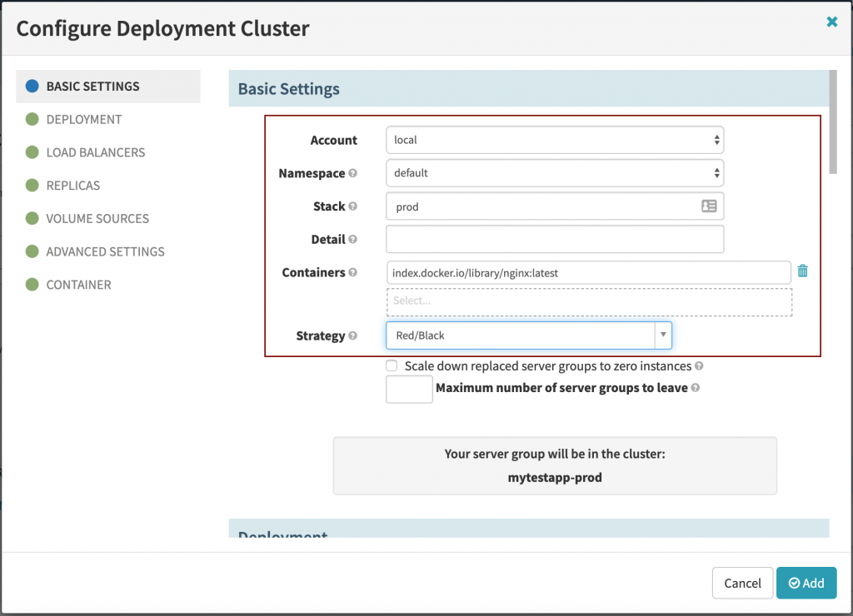Enable scale down replaced server groups checkbox
853x616 pixels.
pos(392,366)
